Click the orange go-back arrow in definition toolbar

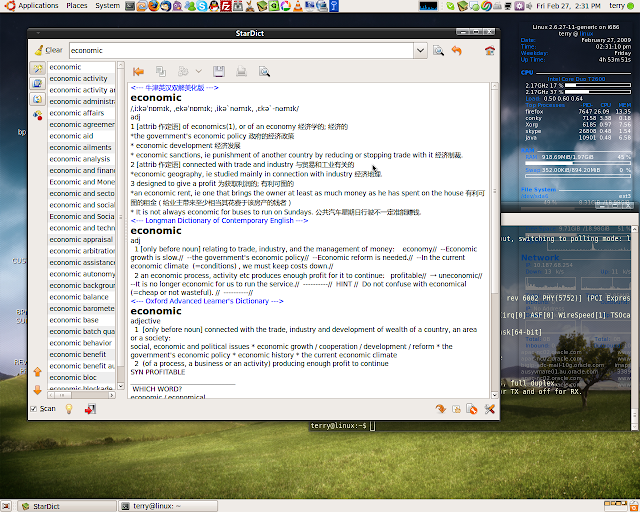[138, 72]
